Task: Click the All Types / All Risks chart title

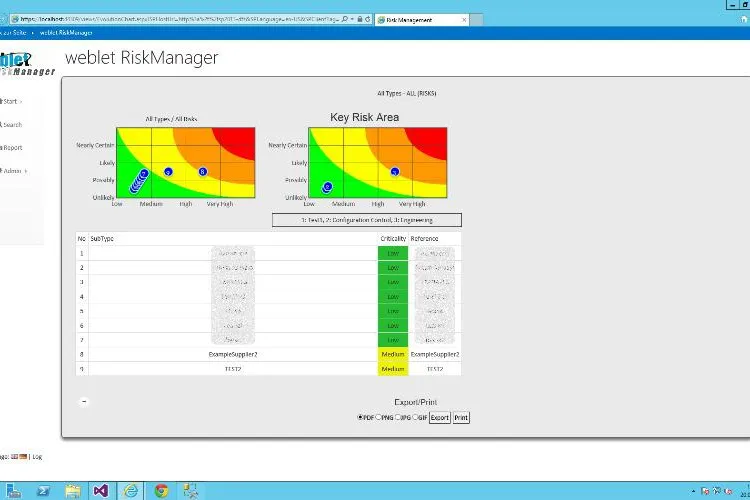Action: [171, 119]
